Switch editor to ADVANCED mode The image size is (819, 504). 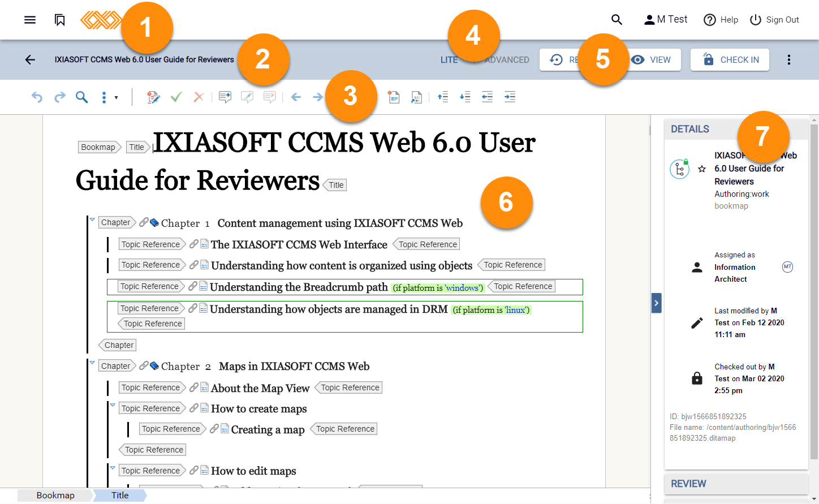507,60
